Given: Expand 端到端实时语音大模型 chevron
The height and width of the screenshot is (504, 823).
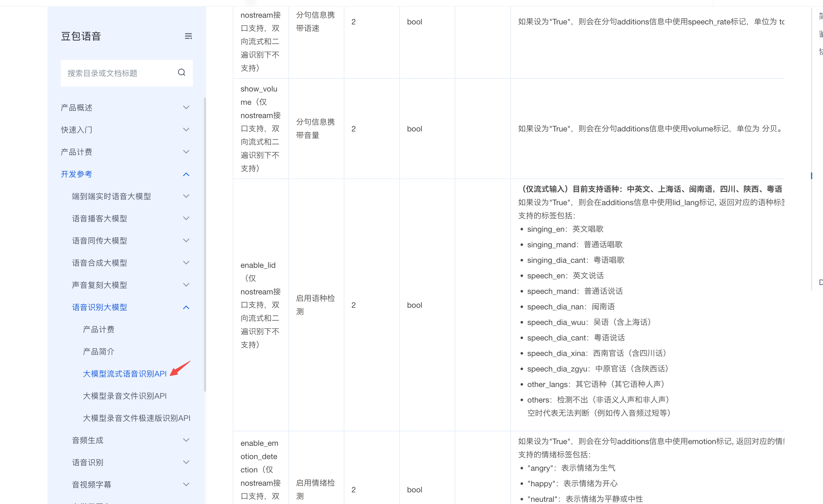Looking at the screenshot, I should pyautogui.click(x=186, y=196).
